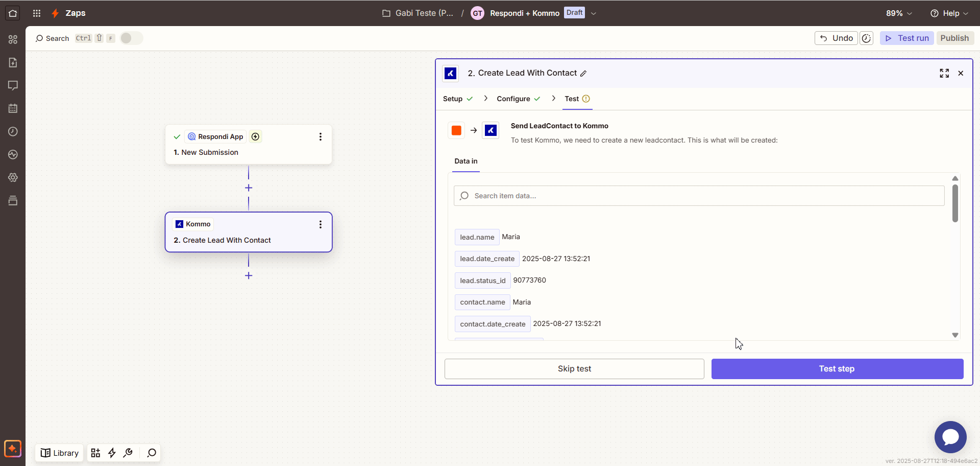Screen dimensions: 980x466
Task: Click the Kommo app icon in panel header
Action: (x=450, y=74)
